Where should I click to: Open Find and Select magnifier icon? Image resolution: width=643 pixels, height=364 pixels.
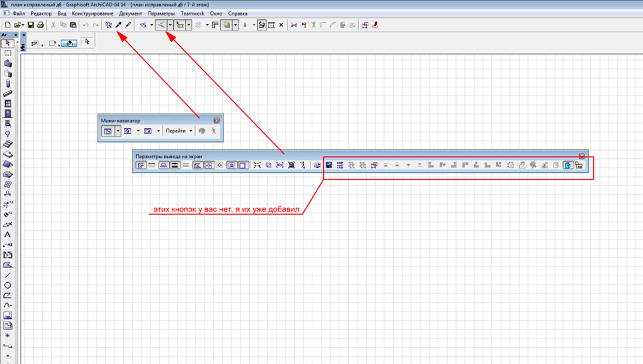(108, 25)
